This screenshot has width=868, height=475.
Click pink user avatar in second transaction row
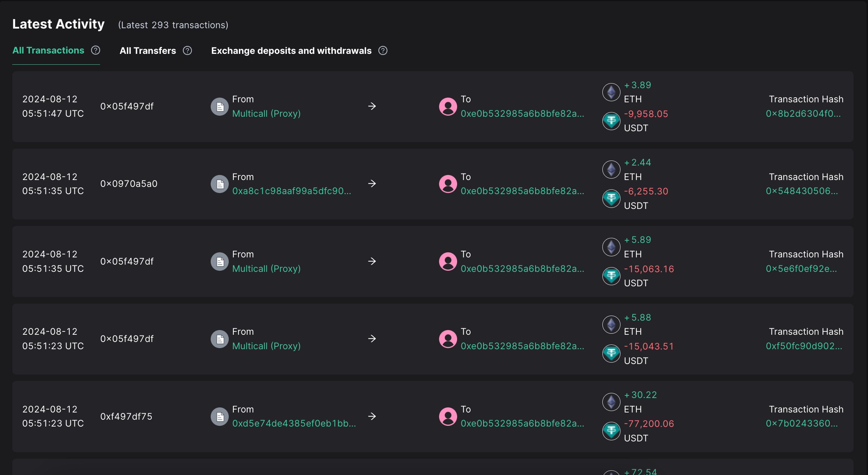click(448, 184)
